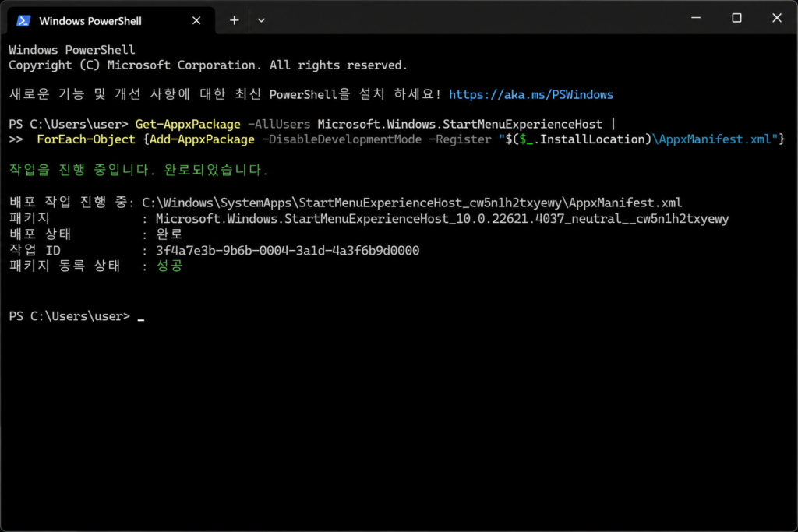Viewport: 798px width, 532px height.
Task: Click the PowerShell icon on the tab
Action: click(23, 21)
